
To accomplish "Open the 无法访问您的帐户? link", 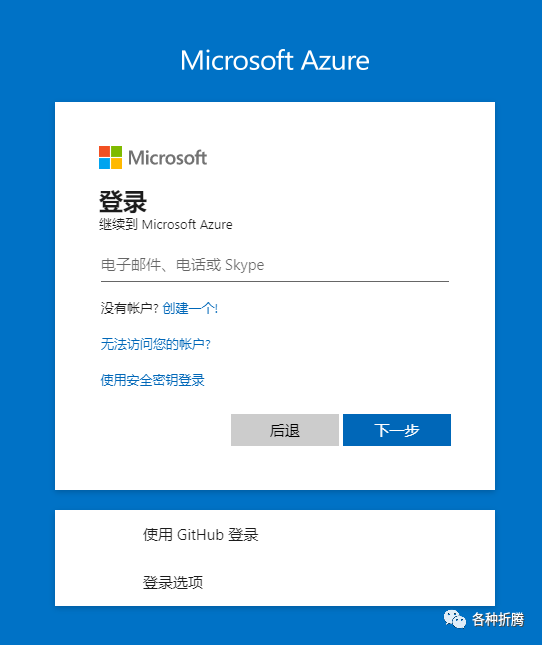I will click(155, 344).
